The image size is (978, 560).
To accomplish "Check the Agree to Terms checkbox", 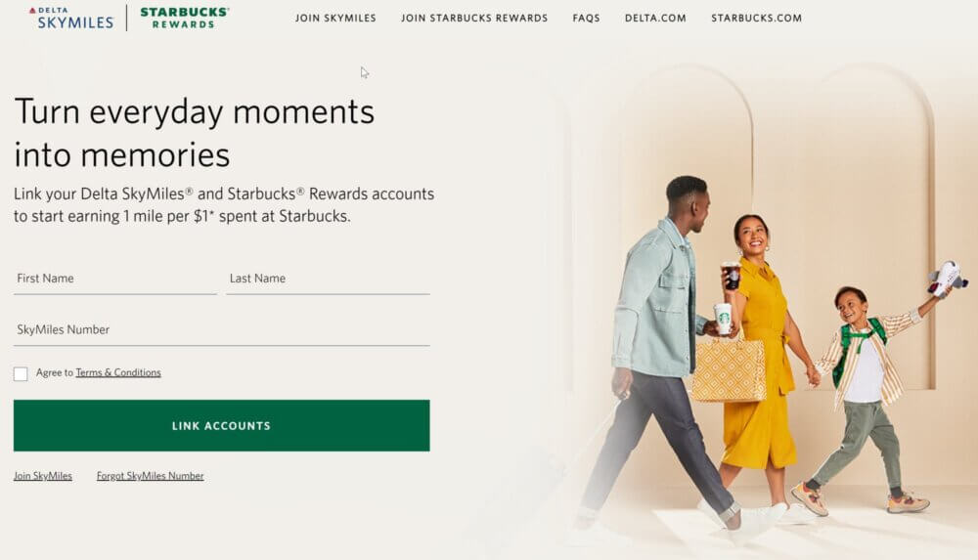I will [21, 373].
